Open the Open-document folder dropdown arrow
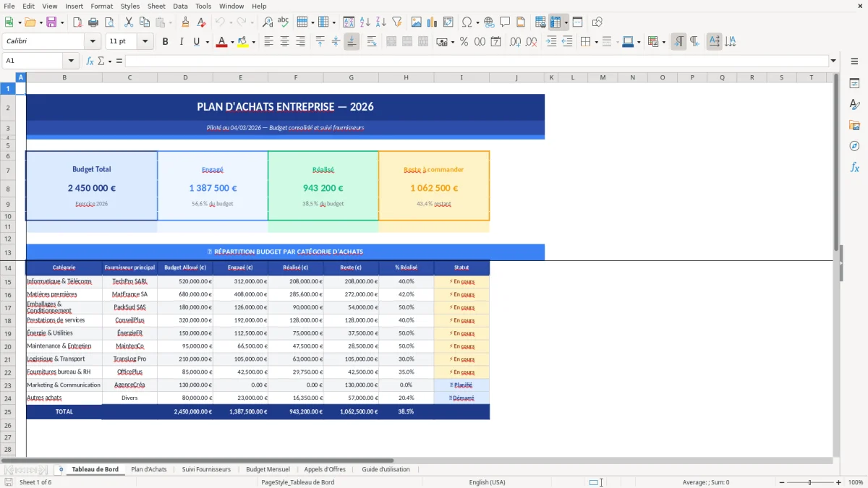Viewport: 868px width, 488px height. click(x=41, y=22)
